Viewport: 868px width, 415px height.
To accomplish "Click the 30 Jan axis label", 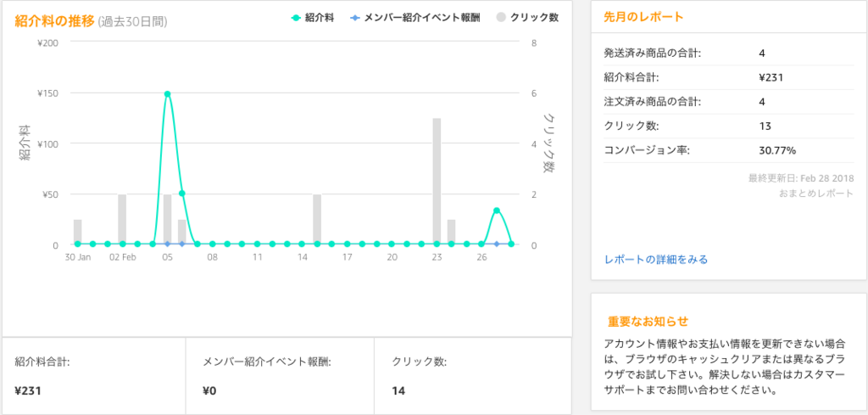I will click(77, 258).
